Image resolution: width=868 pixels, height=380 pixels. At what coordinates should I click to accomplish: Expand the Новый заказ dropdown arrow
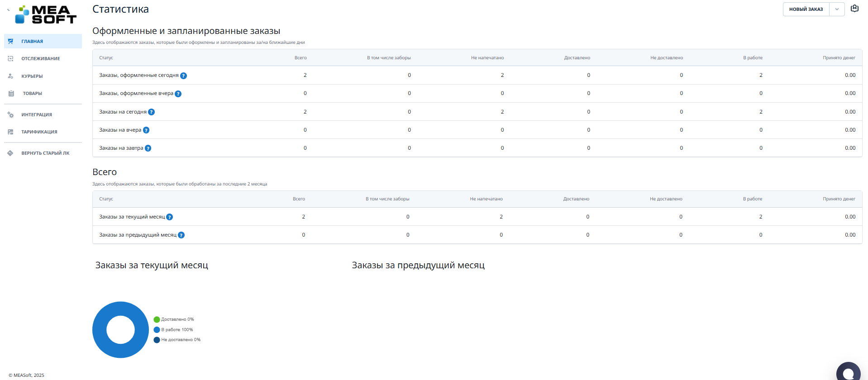[837, 9]
